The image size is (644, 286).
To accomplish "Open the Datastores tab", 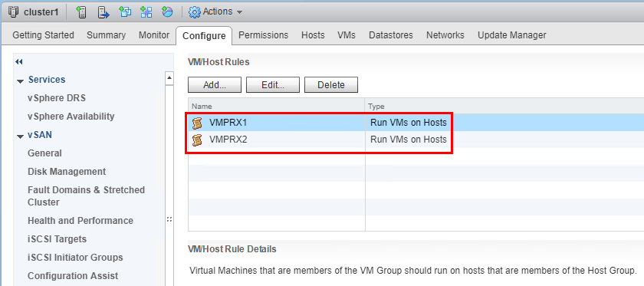I will coord(390,35).
